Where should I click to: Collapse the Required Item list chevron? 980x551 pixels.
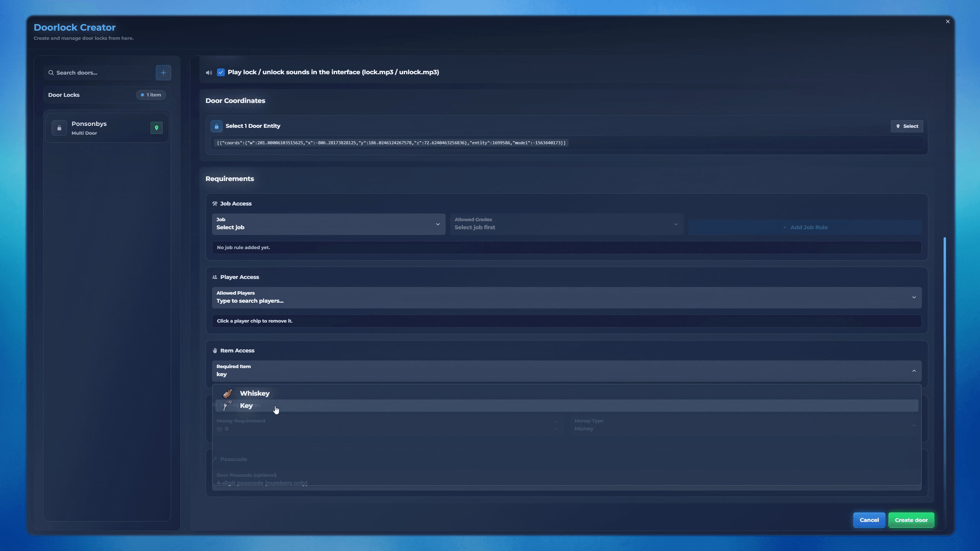914,371
